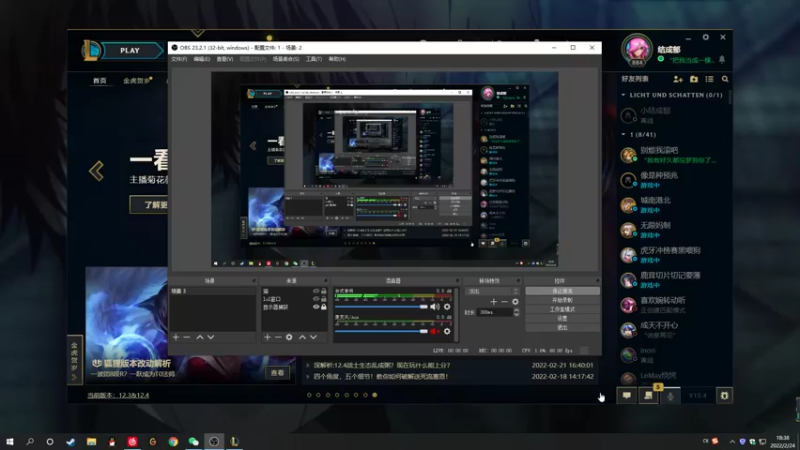Viewport: 800px width, 450px height.
Task: Toggle visibility eye of Lol窗口 source
Action: click(316, 299)
